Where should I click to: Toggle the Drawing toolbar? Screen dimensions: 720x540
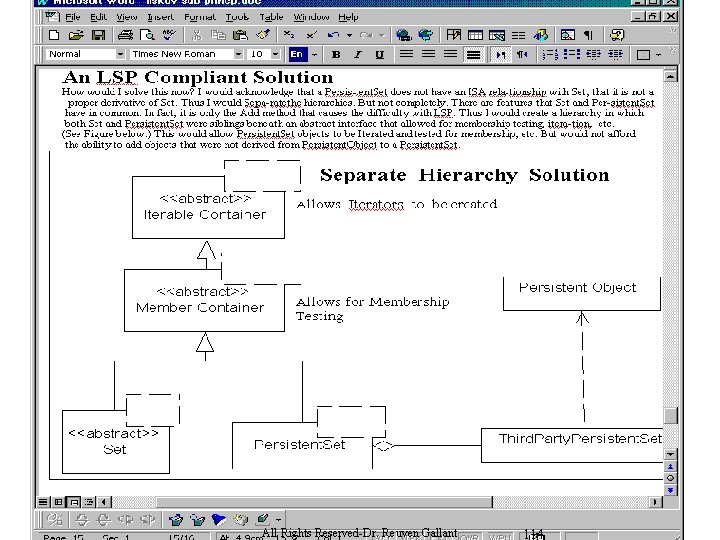[540, 35]
